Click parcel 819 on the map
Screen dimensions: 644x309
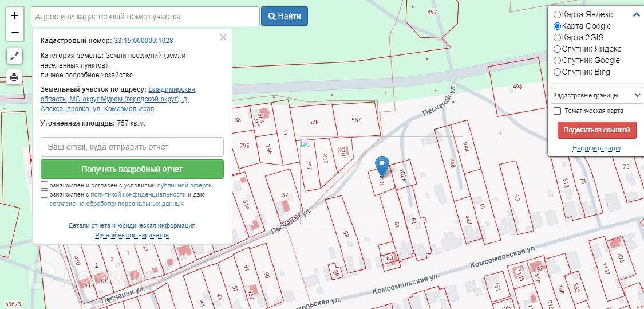click(326, 158)
